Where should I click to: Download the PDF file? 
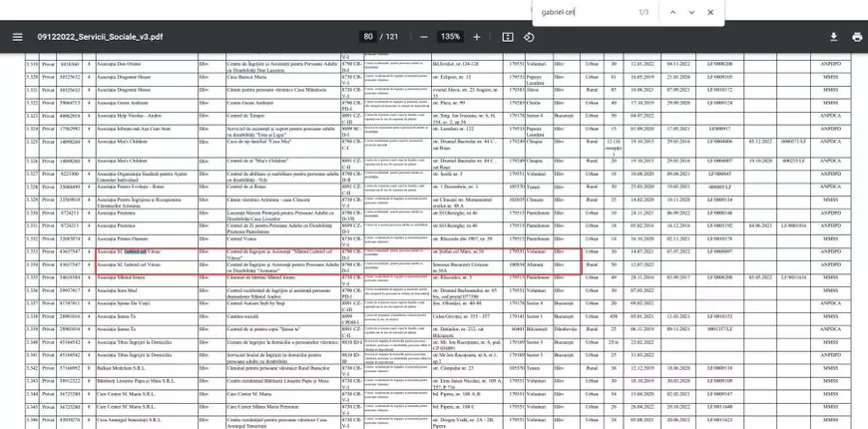pyautogui.click(x=833, y=37)
